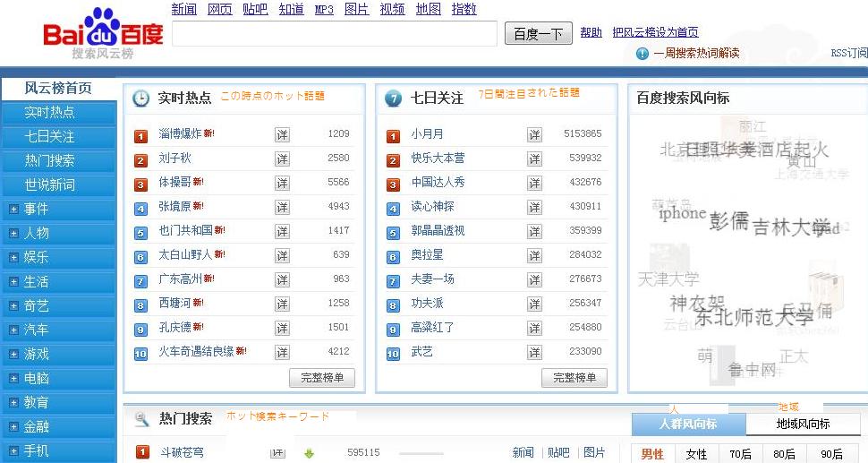Viewport: 868px width, 463px height.
Task: Switch to 人群风向标 tab
Action: coord(689,424)
